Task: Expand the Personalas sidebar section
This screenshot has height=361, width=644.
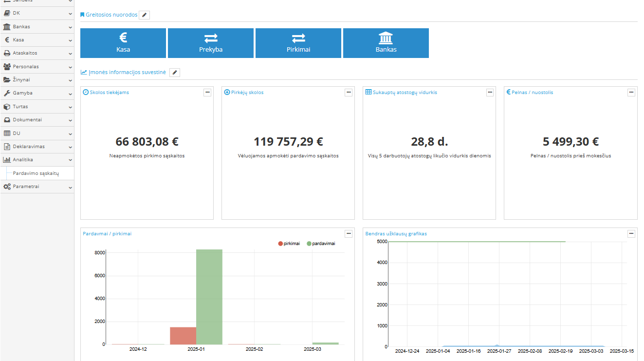Action: point(37,66)
